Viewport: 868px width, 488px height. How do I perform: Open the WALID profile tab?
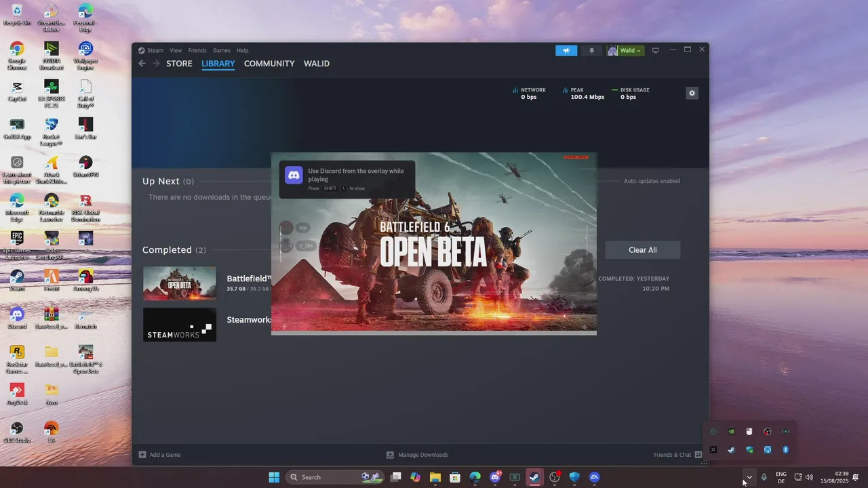[317, 64]
